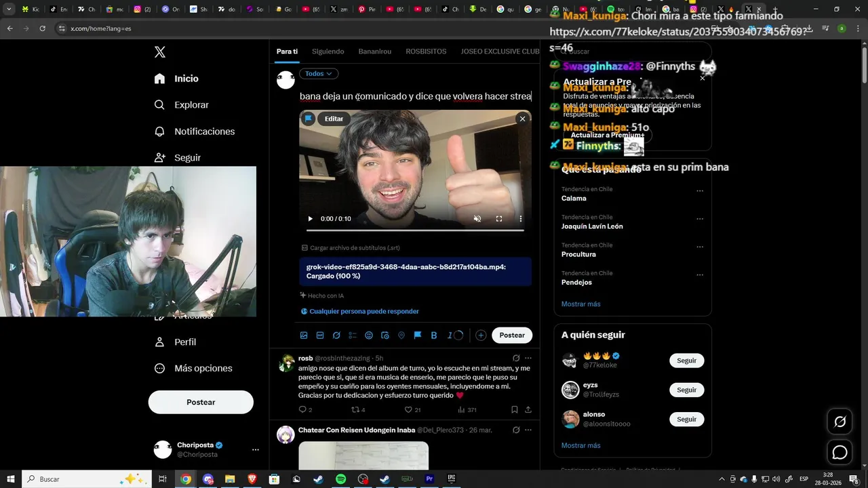Viewport: 868px width, 488px height.
Task: Switch to the Siguiendo tab
Action: click(328, 52)
